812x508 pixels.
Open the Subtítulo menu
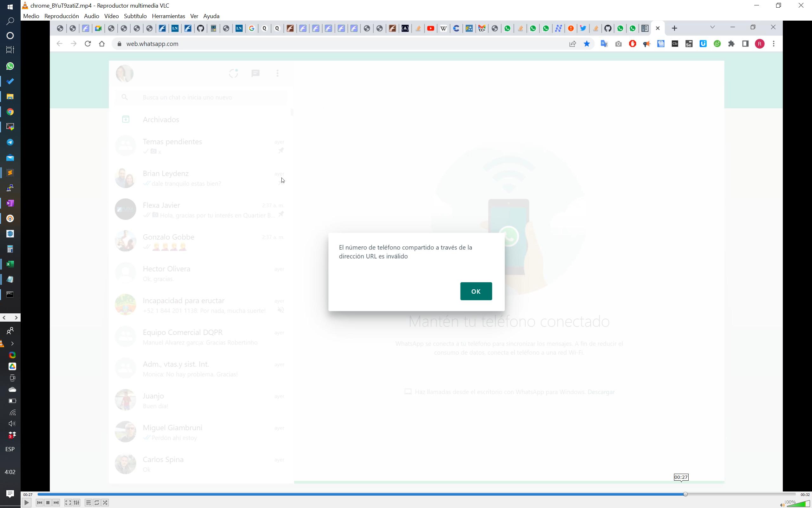tap(135, 16)
